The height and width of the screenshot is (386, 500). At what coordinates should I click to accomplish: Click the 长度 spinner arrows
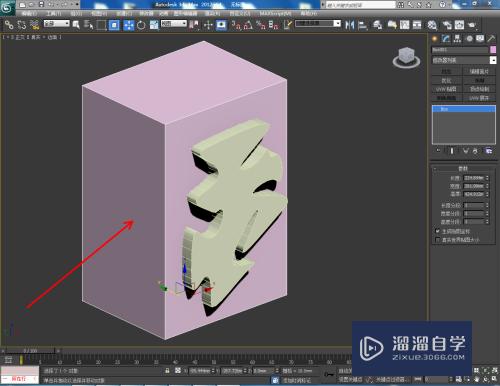[487, 178]
